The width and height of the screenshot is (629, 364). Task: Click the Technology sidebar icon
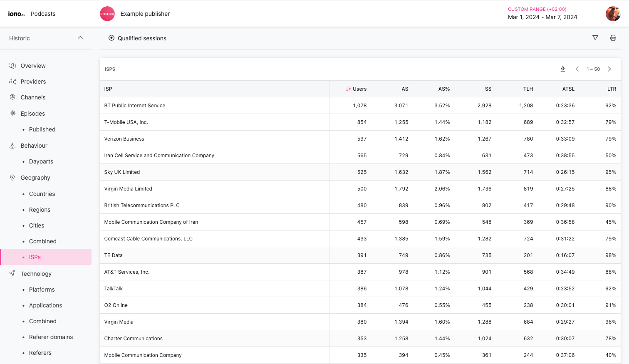[x=12, y=273]
